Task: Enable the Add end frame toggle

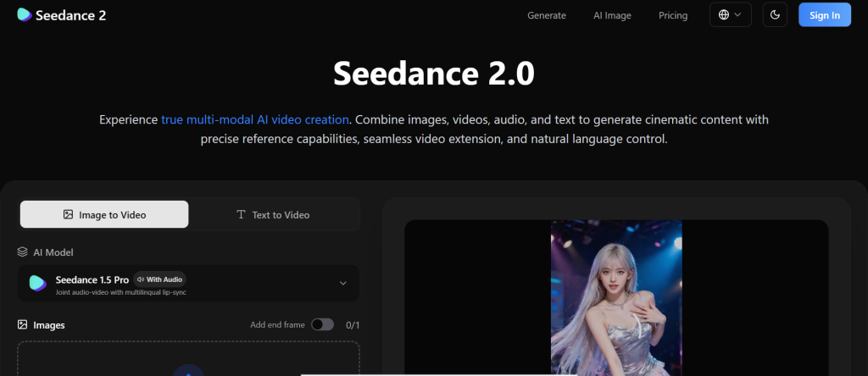Action: [322, 324]
